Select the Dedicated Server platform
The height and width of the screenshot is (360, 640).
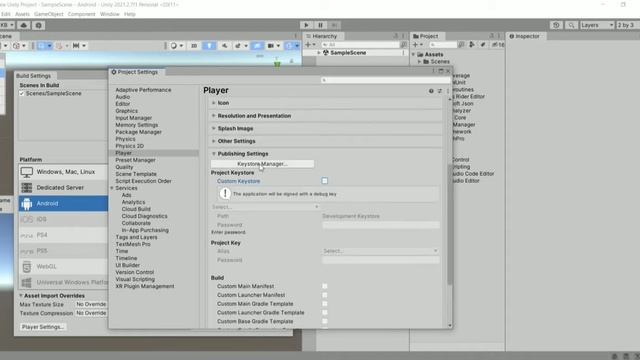pos(63,188)
